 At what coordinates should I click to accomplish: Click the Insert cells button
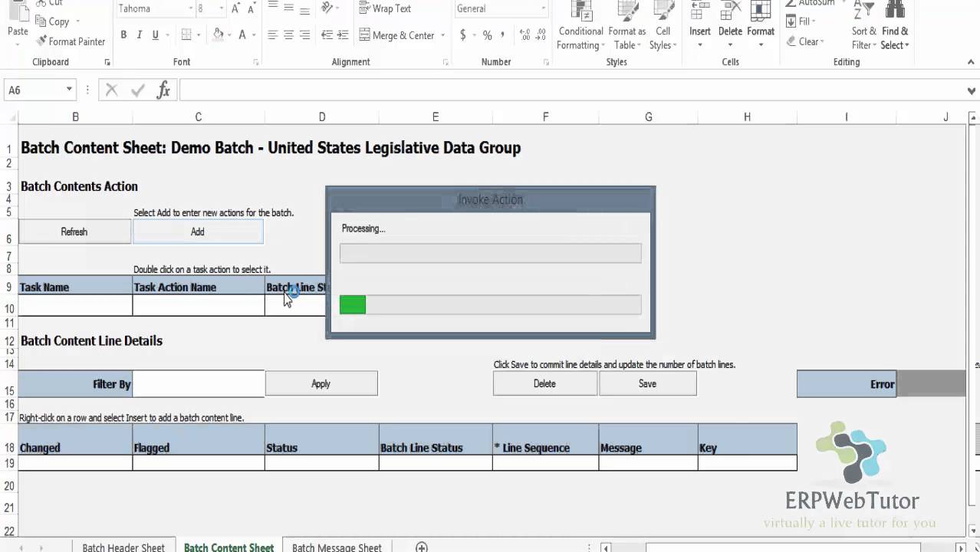[x=700, y=26]
